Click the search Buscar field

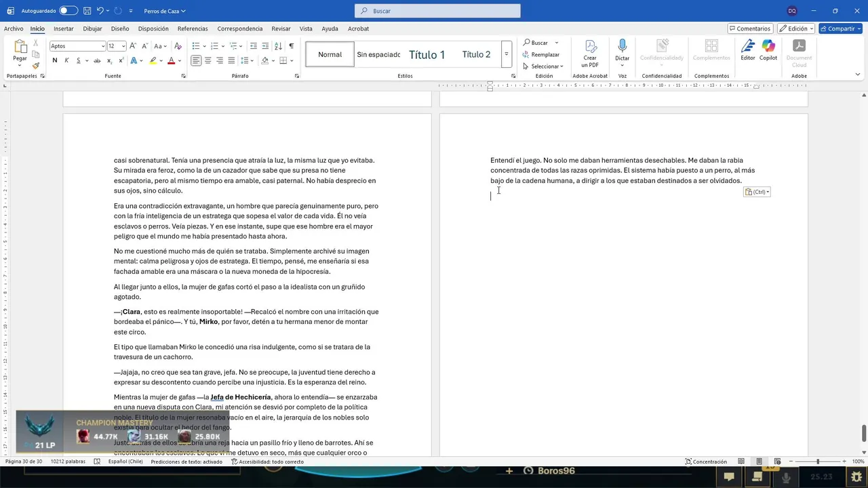point(437,11)
